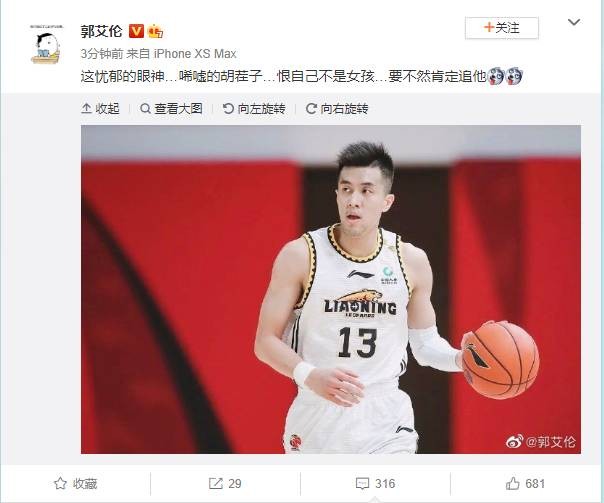Viewport: 604px width, 503px height.
Task: Follow the user with 关注 button
Action: [502, 28]
